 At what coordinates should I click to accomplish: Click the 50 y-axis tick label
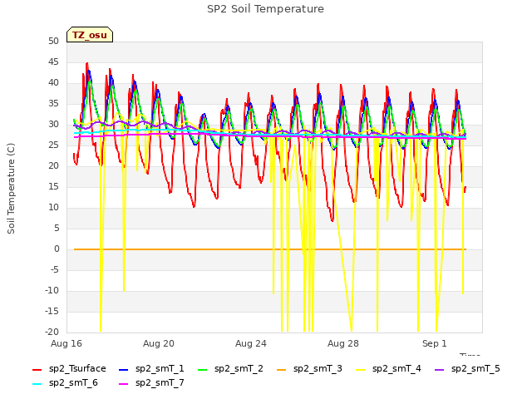point(53,42)
